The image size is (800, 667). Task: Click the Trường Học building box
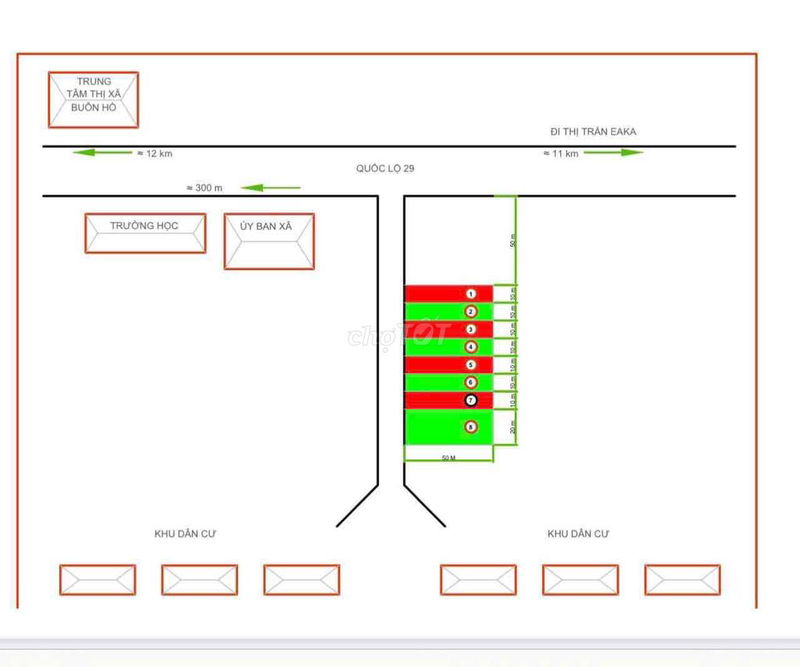pos(145,233)
